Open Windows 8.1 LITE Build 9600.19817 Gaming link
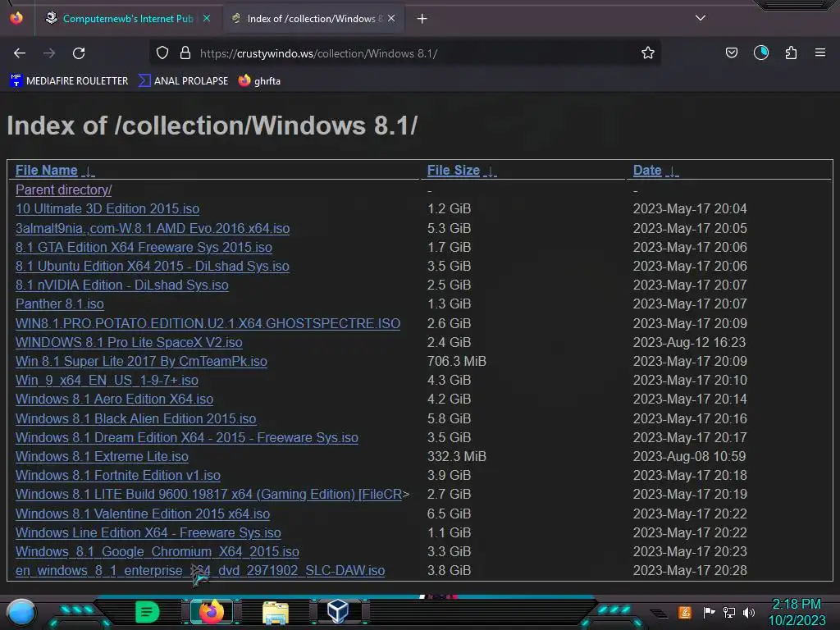 (209, 494)
